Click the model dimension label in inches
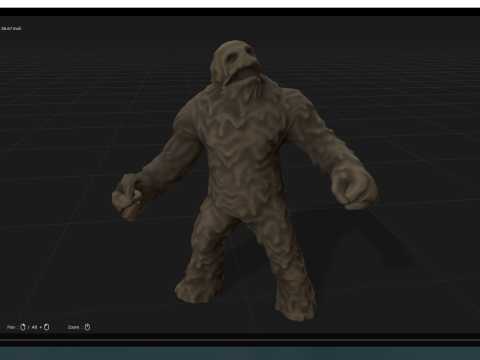 click(x=11, y=29)
